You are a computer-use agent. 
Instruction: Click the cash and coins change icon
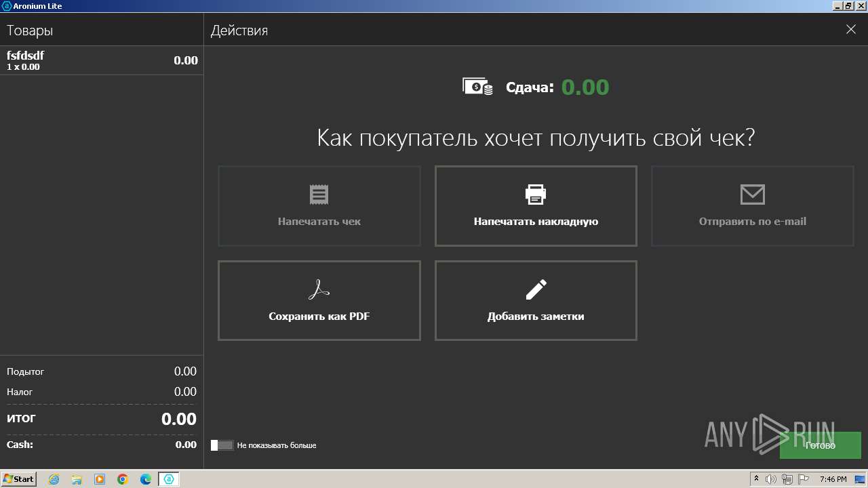[477, 87]
